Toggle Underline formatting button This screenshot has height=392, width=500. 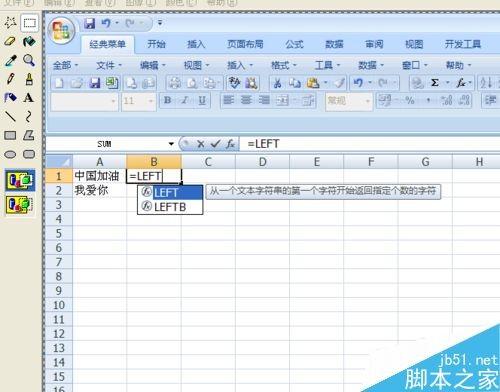point(202,100)
